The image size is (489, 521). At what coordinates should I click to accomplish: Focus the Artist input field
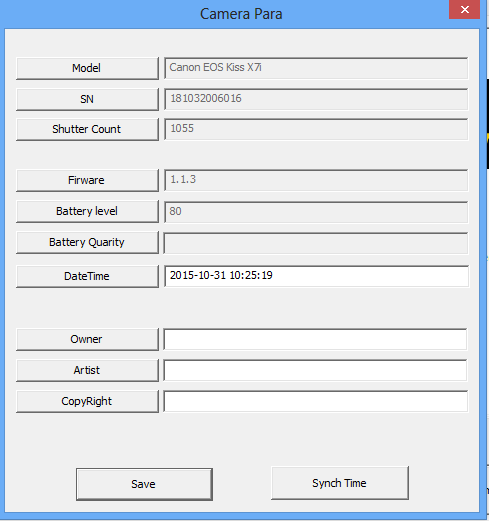pos(315,370)
